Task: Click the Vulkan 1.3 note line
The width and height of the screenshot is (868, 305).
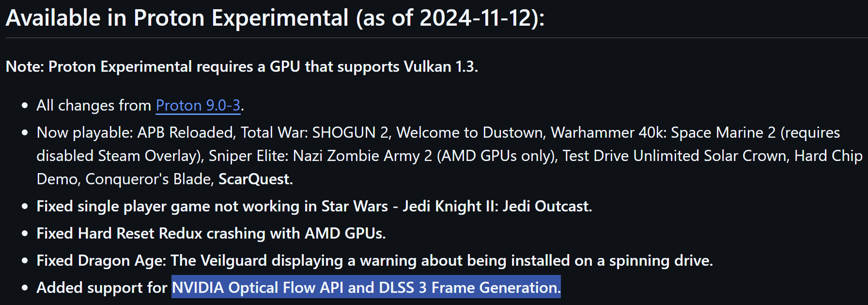Action: pyautogui.click(x=241, y=66)
